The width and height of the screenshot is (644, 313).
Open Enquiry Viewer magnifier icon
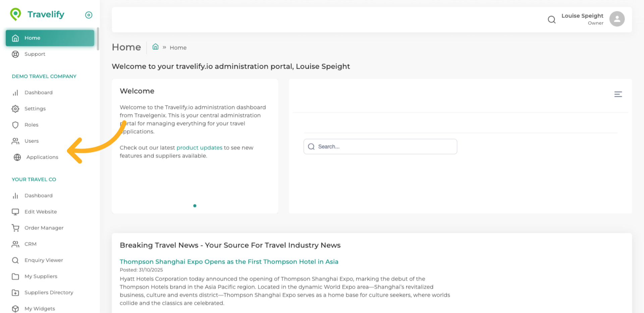(x=15, y=260)
